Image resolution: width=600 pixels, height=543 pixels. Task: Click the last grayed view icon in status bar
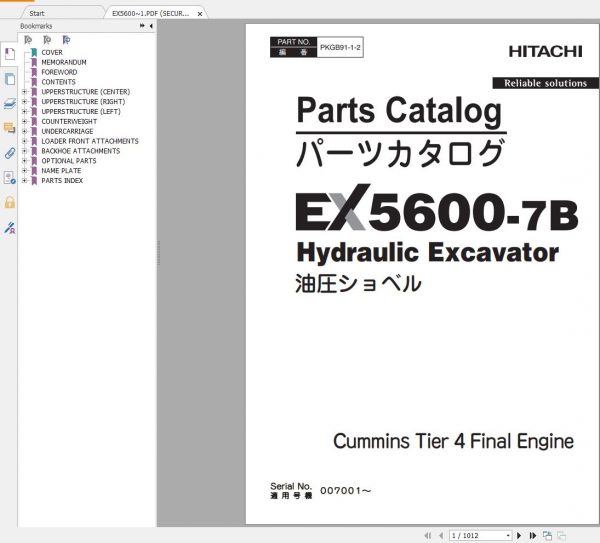coord(561,535)
